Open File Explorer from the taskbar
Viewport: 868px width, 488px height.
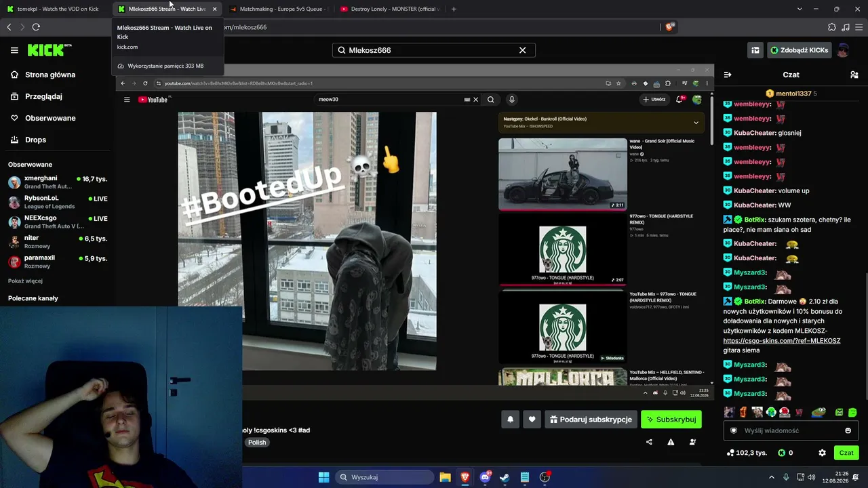point(445,477)
